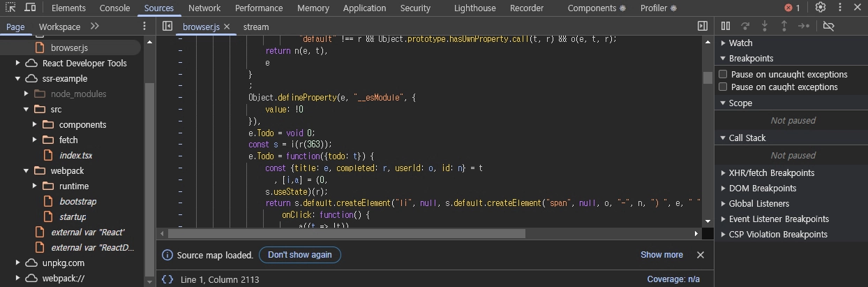This screenshot has height=287, width=868.
Task: Open the navigator pane three-dot menu
Action: pyautogui.click(x=144, y=26)
